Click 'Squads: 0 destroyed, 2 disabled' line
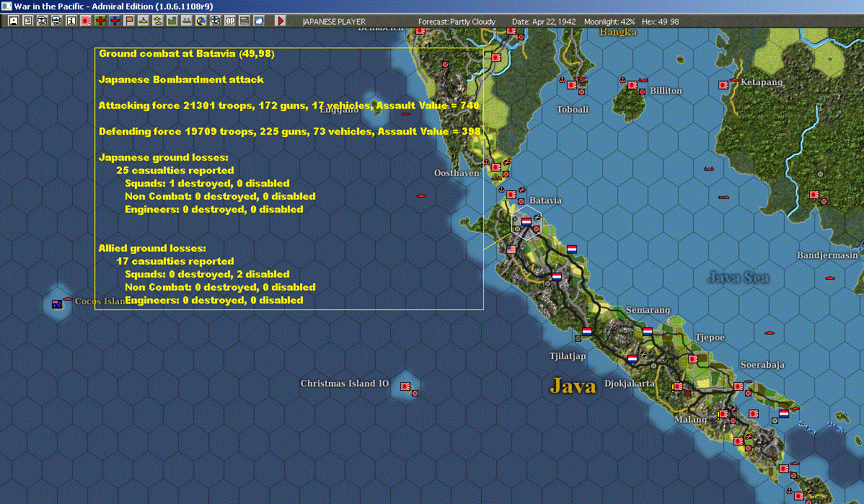The image size is (864, 504). (x=207, y=274)
